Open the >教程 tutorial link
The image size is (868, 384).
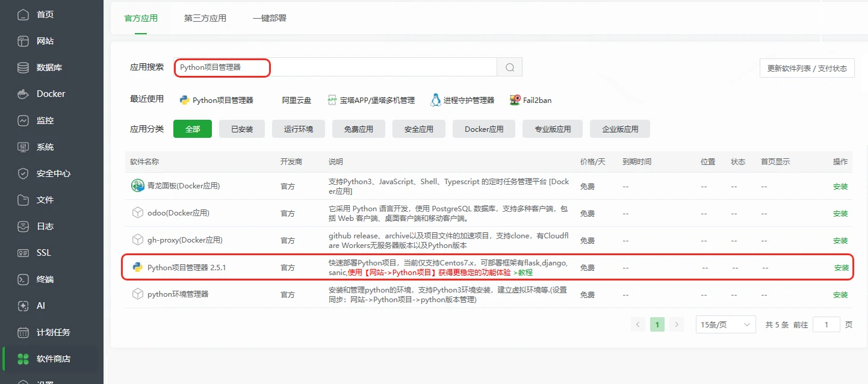[x=523, y=273]
